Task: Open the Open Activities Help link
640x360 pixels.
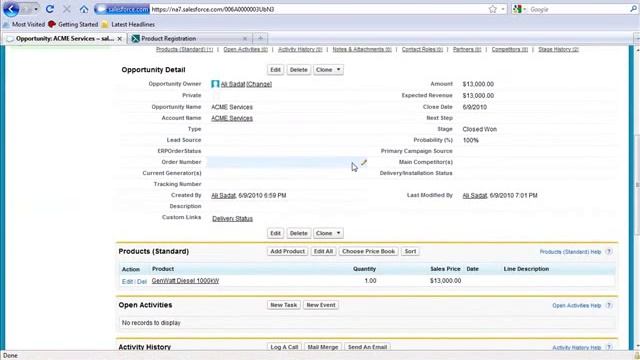Action: (576, 305)
